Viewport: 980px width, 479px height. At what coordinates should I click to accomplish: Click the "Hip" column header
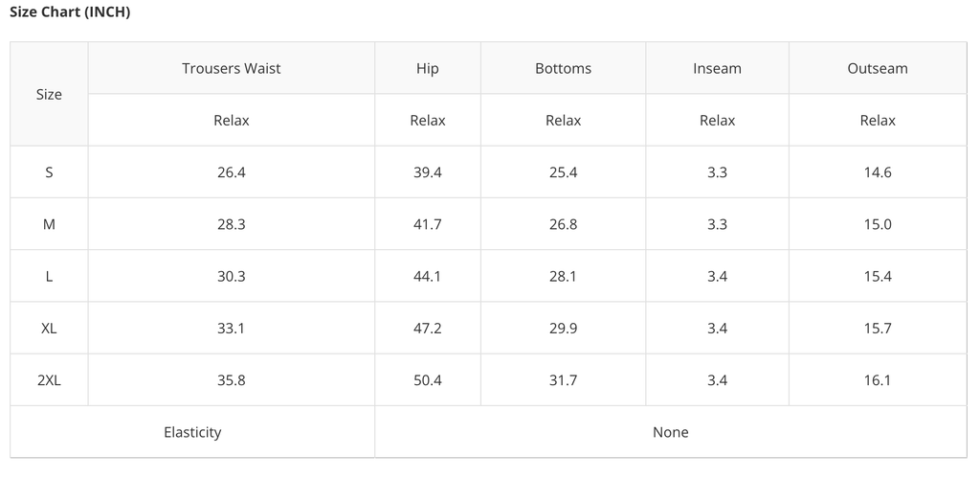point(428,68)
